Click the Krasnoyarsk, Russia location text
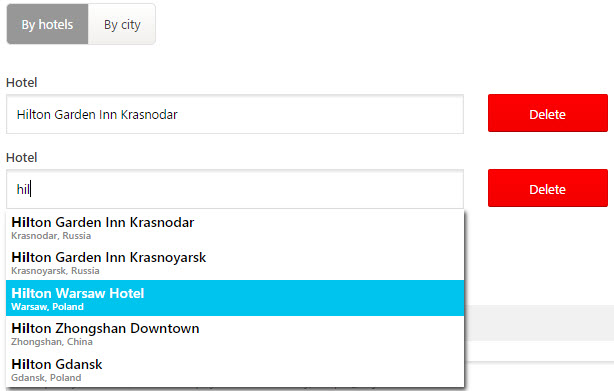Screen dimensions: 614x391 pyautogui.click(x=55, y=271)
